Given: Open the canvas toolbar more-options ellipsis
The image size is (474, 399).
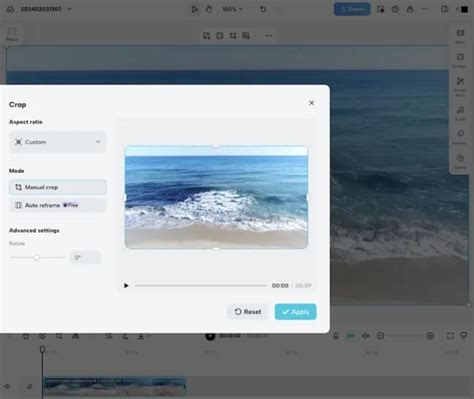Looking at the screenshot, I should 269,36.
